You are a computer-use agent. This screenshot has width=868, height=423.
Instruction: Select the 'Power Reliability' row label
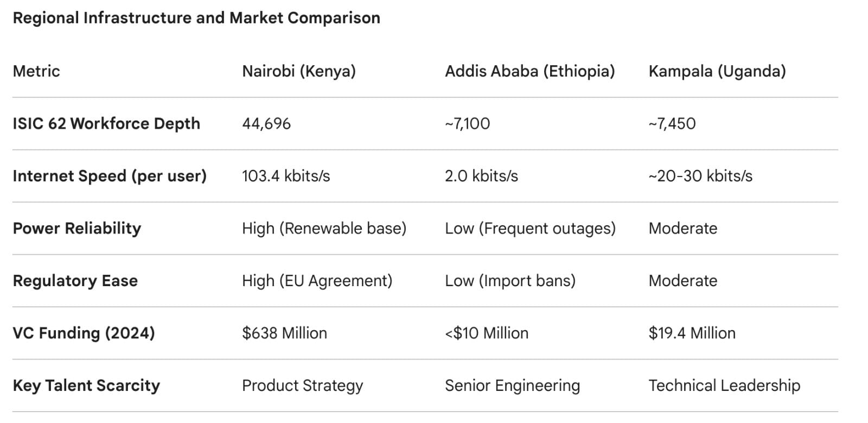tap(77, 228)
